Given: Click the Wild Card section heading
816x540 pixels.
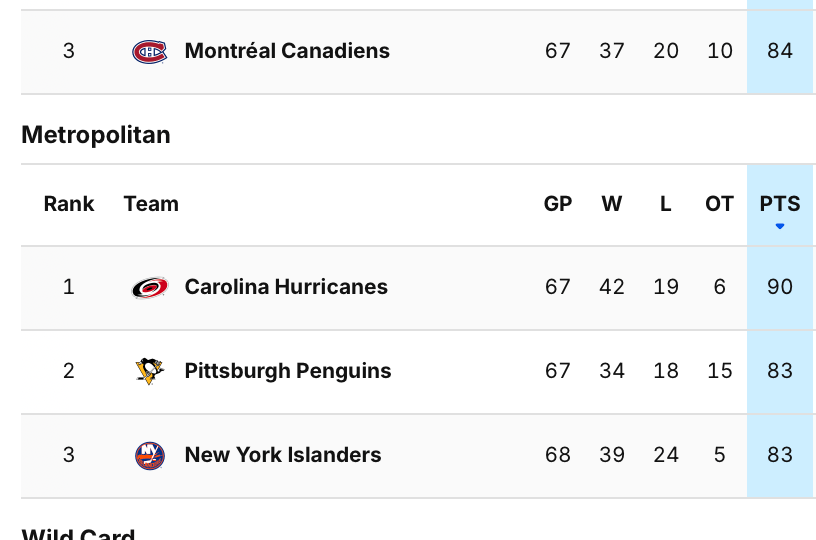Looking at the screenshot, I should [x=78, y=534].
